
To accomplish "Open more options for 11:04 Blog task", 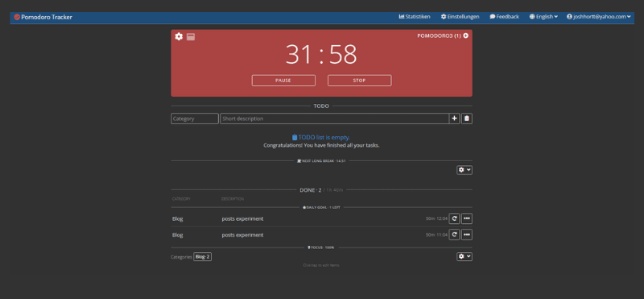I will pyautogui.click(x=467, y=235).
